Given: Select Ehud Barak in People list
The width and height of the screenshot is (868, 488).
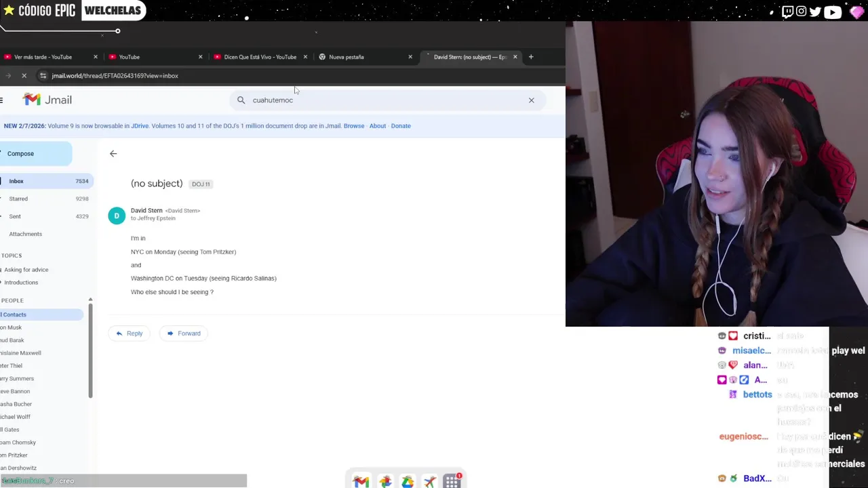Looking at the screenshot, I should (x=12, y=340).
